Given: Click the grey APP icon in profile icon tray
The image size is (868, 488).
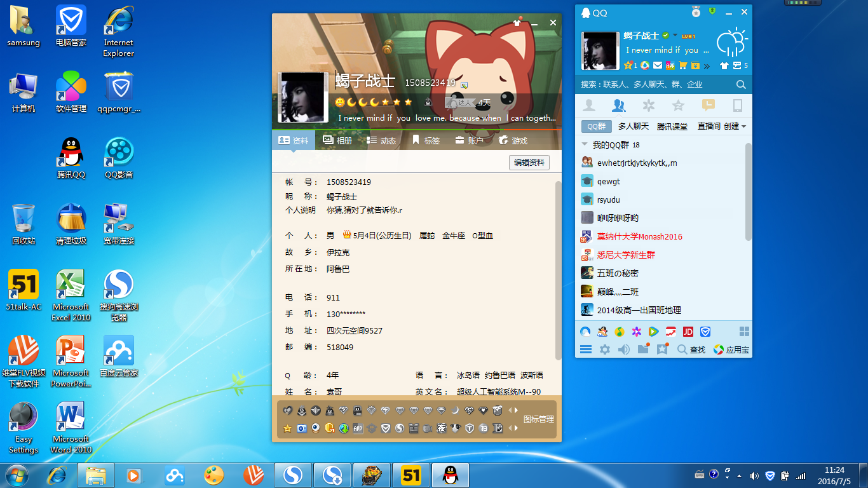Looking at the screenshot, I should click(358, 428).
